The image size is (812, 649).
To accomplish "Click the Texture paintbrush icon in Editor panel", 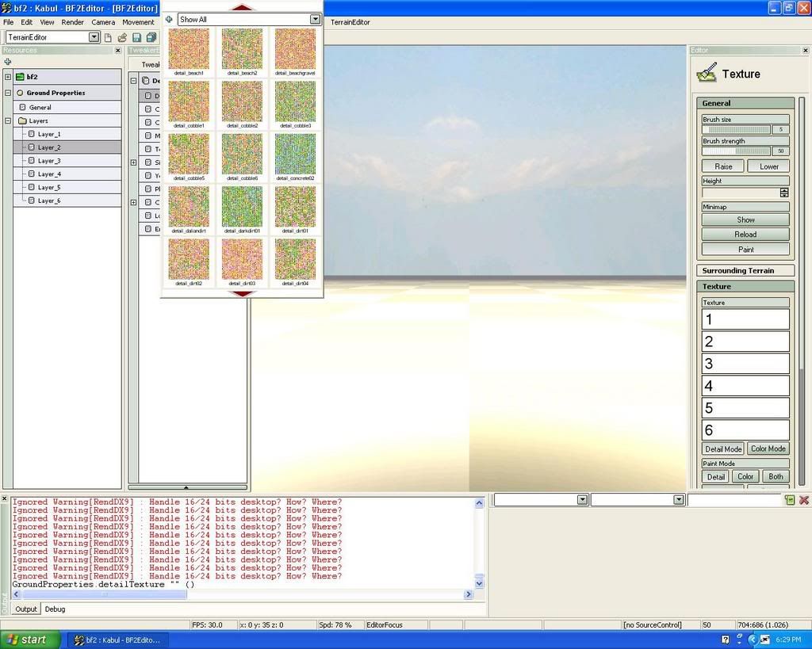I will point(707,73).
